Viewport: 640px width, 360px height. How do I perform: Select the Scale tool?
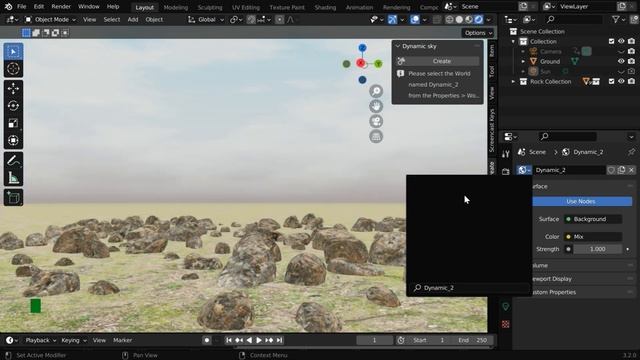coord(13,123)
